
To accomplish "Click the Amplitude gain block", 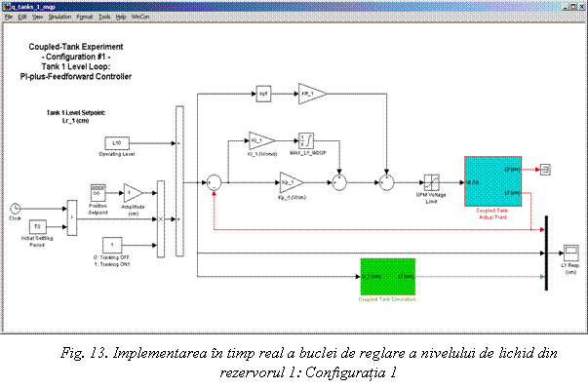I will pyautogui.click(x=133, y=193).
